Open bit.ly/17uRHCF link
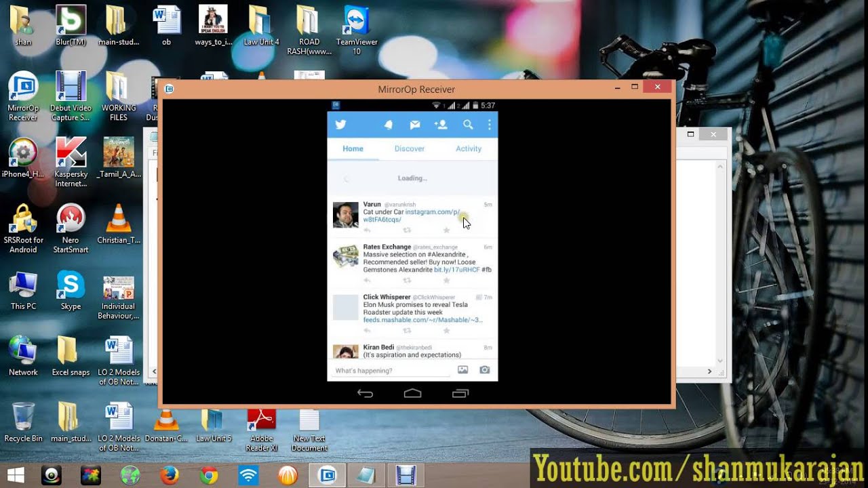The image size is (868, 488). click(456, 270)
